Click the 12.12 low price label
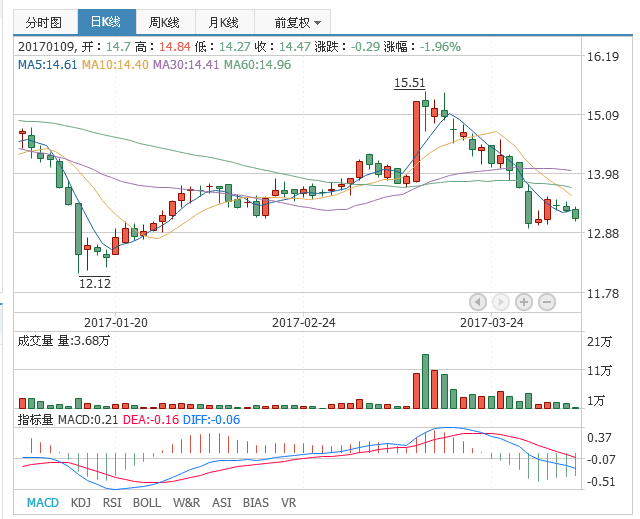Image resolution: width=640 pixels, height=519 pixels. coord(95,284)
